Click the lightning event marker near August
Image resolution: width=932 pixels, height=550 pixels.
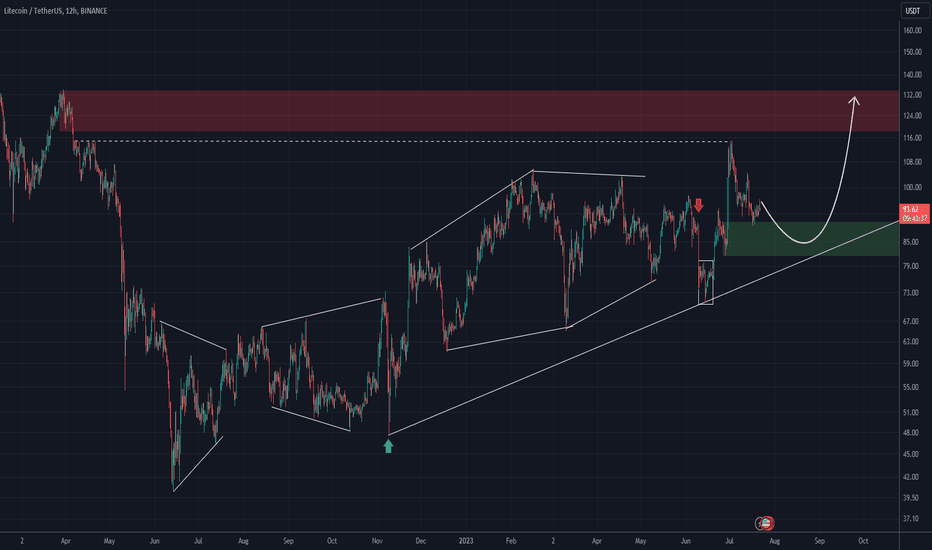[760, 524]
